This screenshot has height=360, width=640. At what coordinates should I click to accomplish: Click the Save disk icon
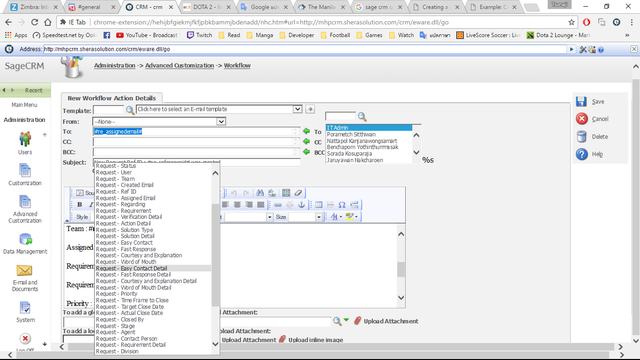tap(581, 102)
